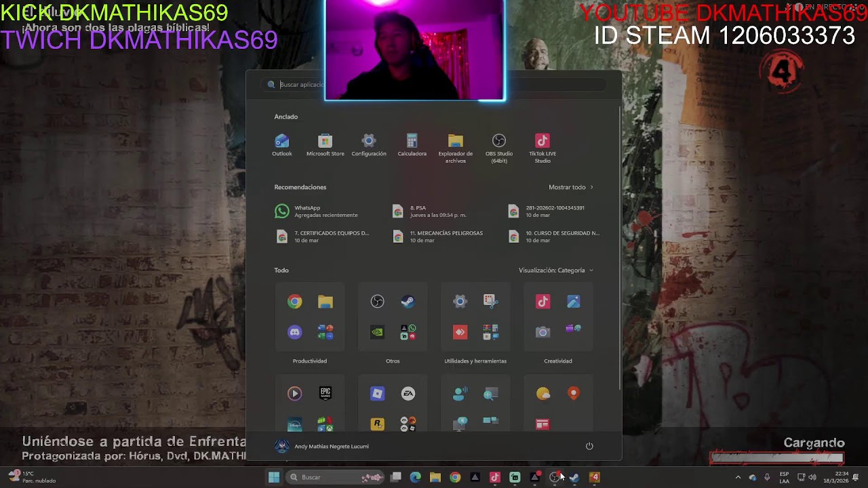Show hidden tray icons chevron
Image resolution: width=868 pixels, height=488 pixels.
[x=738, y=477]
